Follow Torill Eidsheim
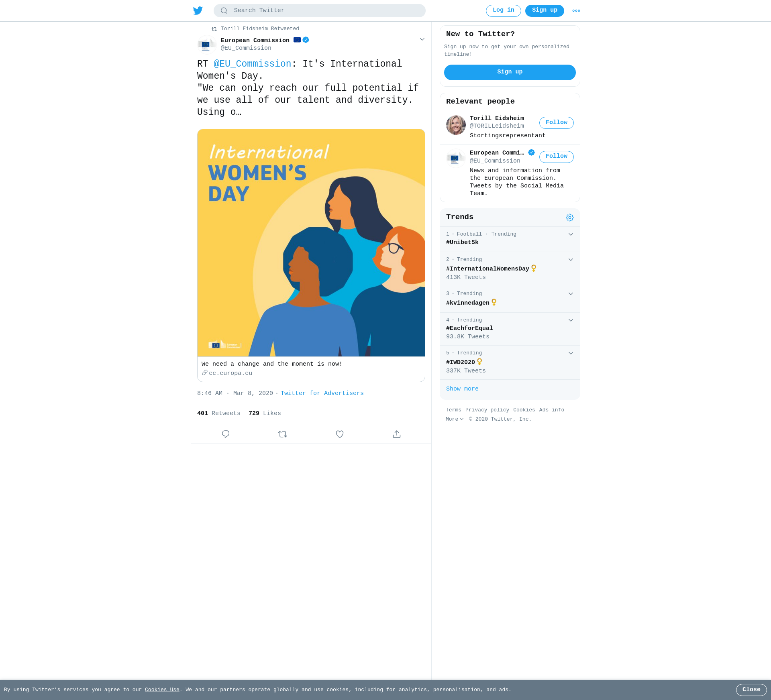This screenshot has height=700, width=771. tap(557, 123)
